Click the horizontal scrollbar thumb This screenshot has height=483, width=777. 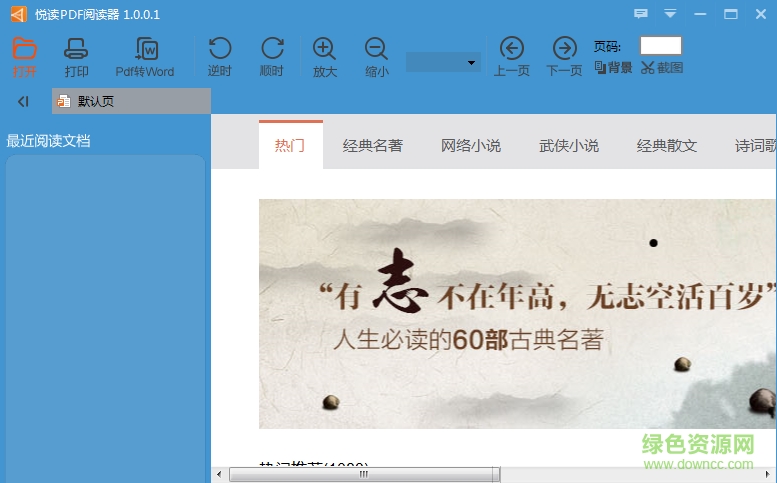coord(363,474)
